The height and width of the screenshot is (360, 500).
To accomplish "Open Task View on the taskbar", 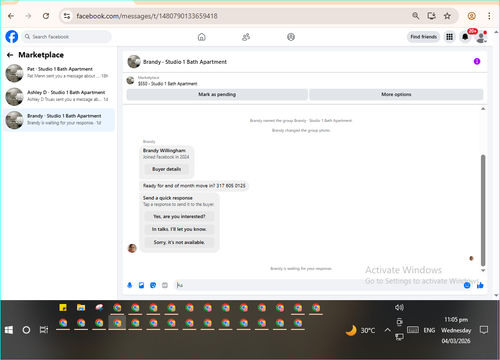I will coord(44,330).
